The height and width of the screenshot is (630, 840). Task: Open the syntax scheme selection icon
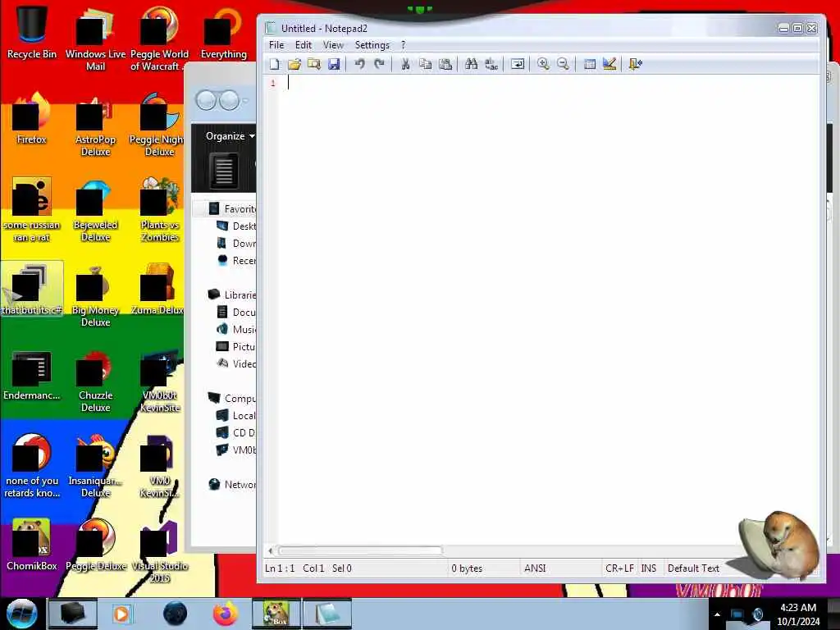[x=589, y=64]
